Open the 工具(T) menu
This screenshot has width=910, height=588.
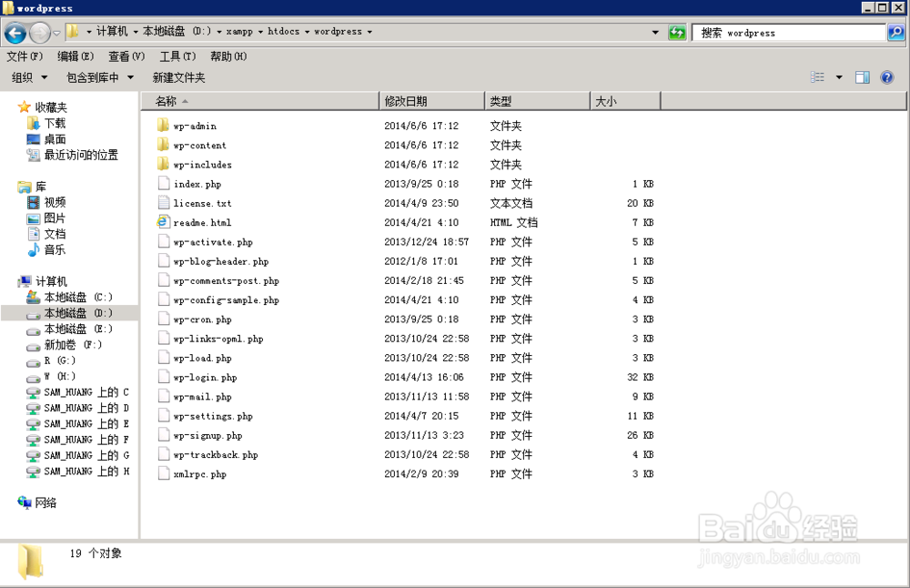pos(177,56)
